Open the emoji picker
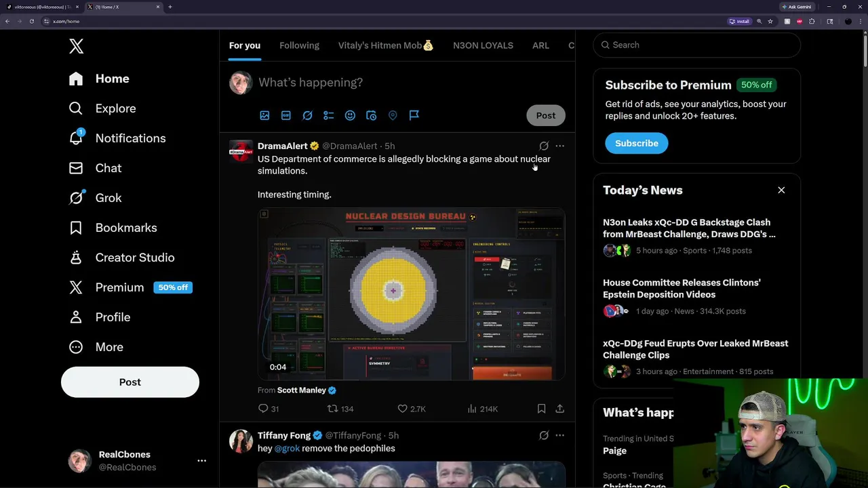This screenshot has height=488, width=868. 350,115
